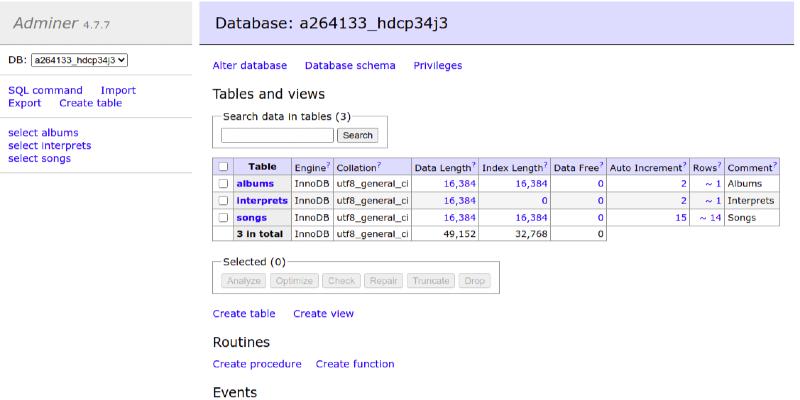Open the interprets table name link
This screenshot has height=400, width=800.
point(261,201)
